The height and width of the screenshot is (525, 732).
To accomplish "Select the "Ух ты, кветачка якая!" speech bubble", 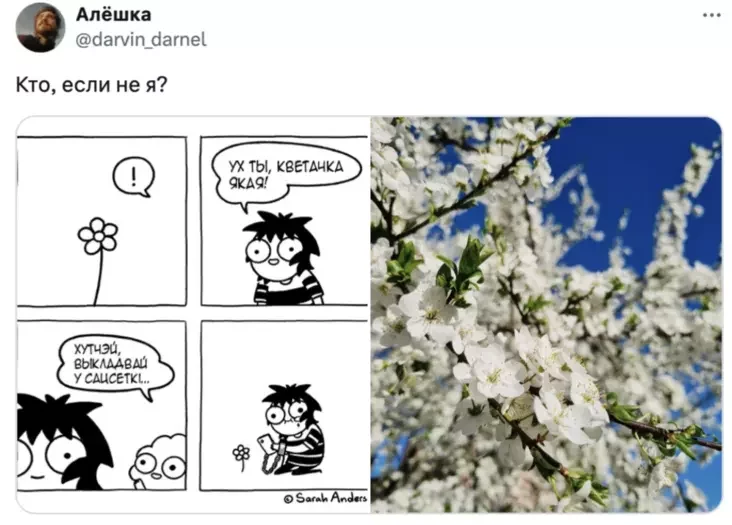I will (286, 177).
